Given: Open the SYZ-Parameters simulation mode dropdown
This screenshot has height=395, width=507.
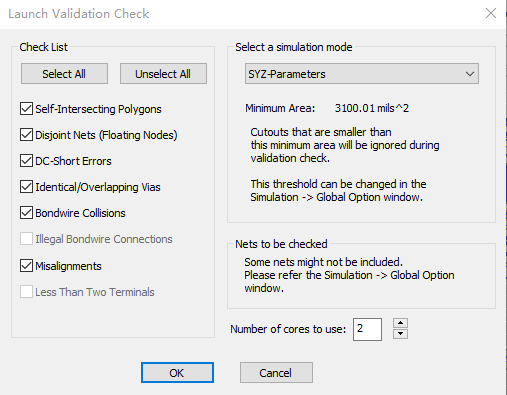Looking at the screenshot, I should click(x=362, y=74).
